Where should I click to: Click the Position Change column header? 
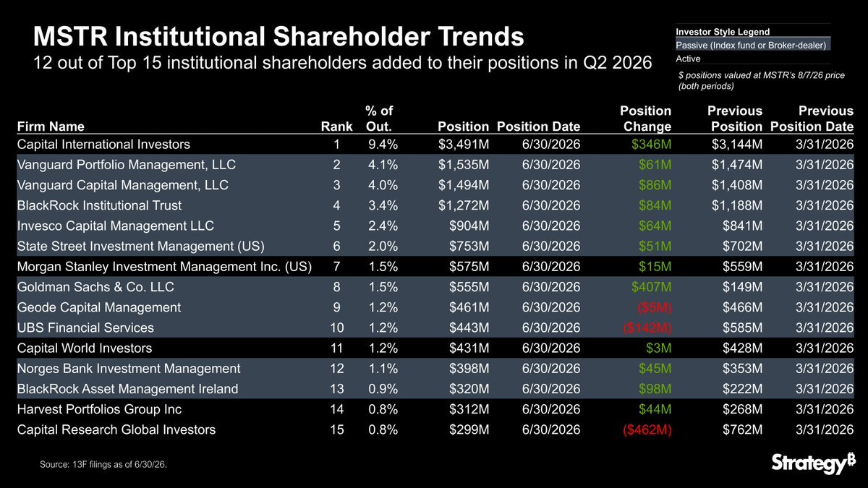[x=646, y=119]
